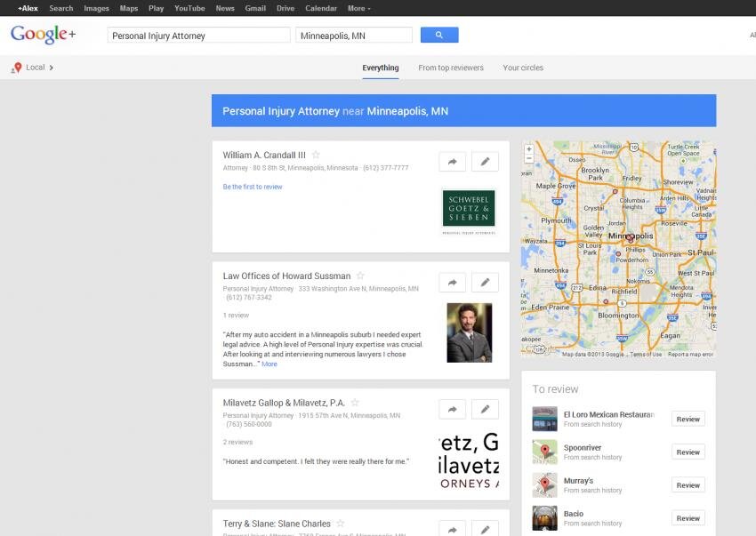Expand the Local chevron arrow
Image resolution: width=756 pixels, height=536 pixels.
(x=51, y=68)
